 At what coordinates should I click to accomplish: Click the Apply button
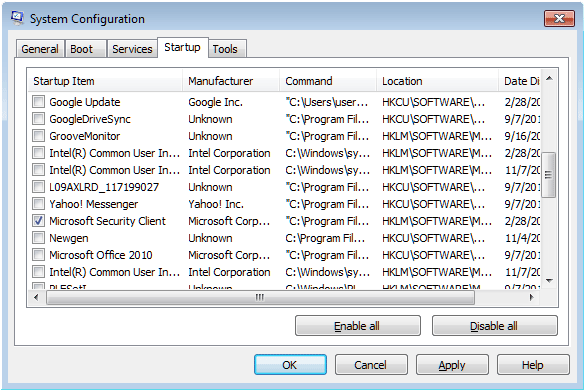point(452,365)
